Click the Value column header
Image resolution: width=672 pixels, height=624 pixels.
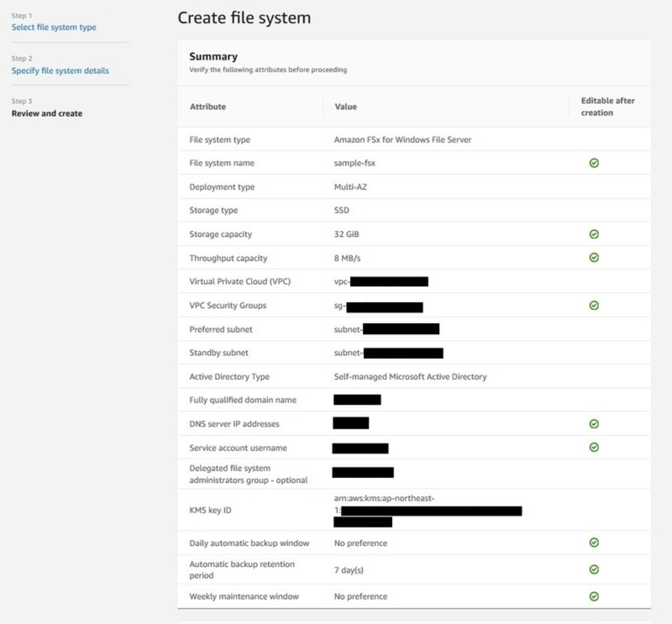click(345, 106)
